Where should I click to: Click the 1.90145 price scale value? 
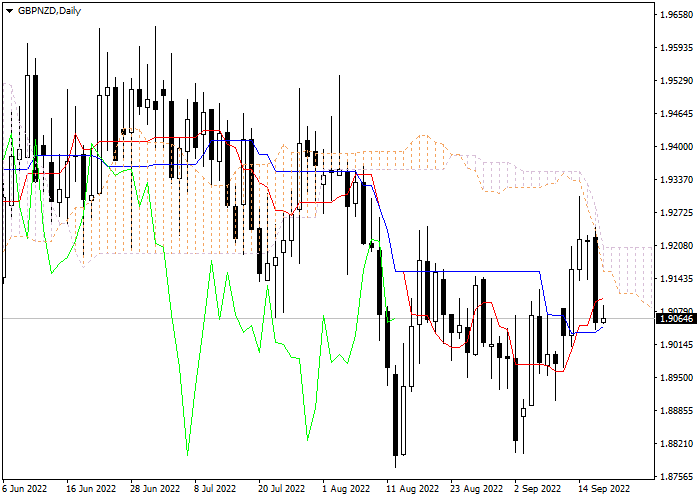676,345
